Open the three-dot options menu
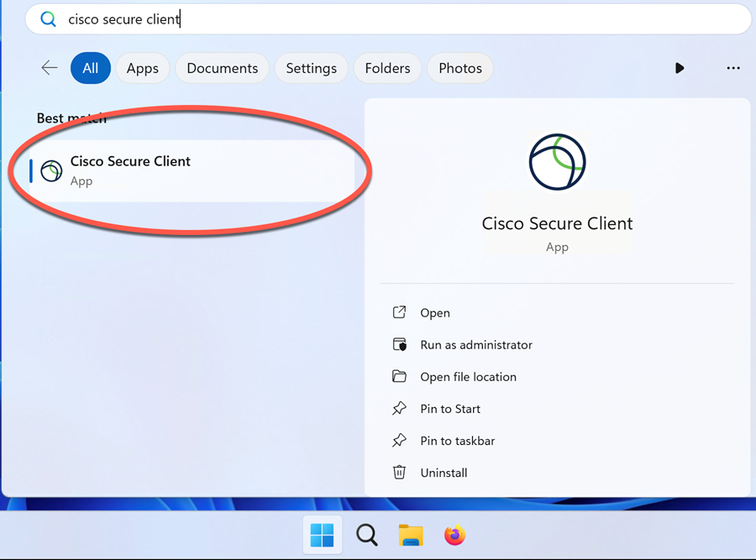The width and height of the screenshot is (756, 560). pyautogui.click(x=732, y=68)
